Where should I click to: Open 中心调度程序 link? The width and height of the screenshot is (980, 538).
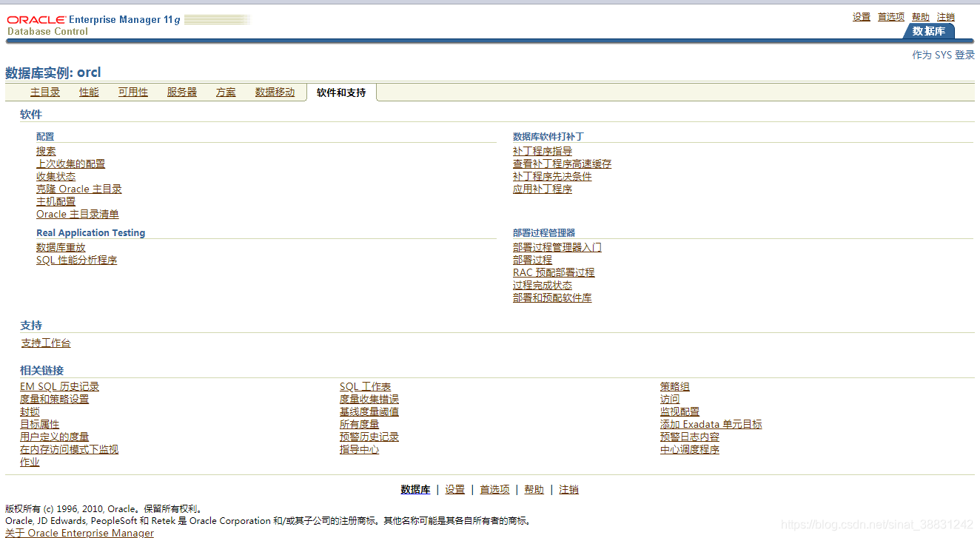(x=690, y=449)
